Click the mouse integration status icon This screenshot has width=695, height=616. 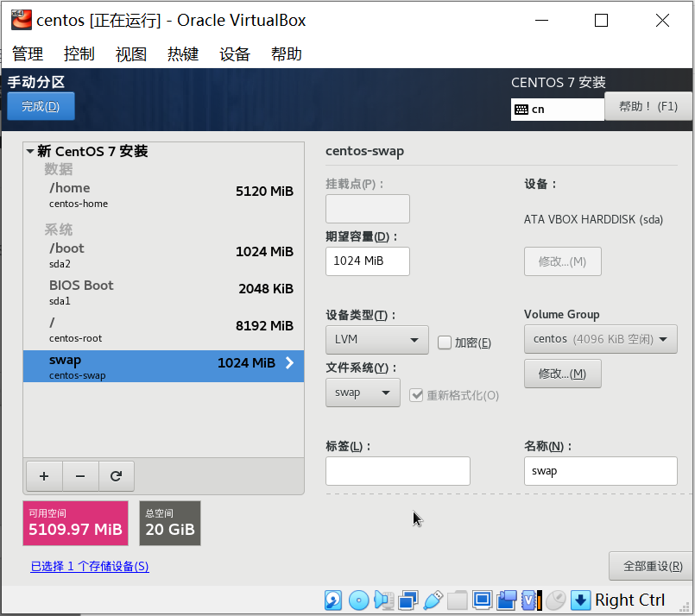(x=556, y=600)
